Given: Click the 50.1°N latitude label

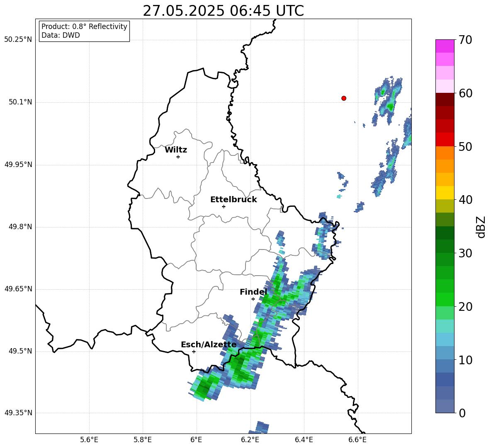Looking at the screenshot, I should click(20, 102).
